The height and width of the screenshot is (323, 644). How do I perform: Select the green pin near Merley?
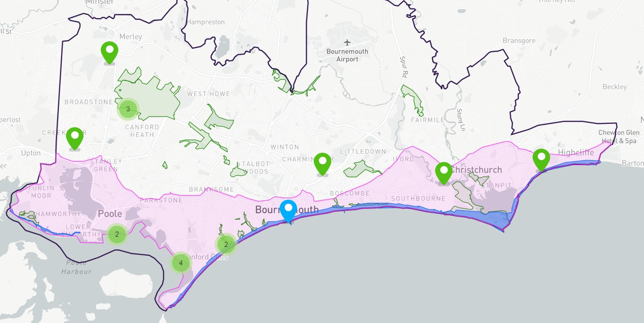tap(109, 52)
